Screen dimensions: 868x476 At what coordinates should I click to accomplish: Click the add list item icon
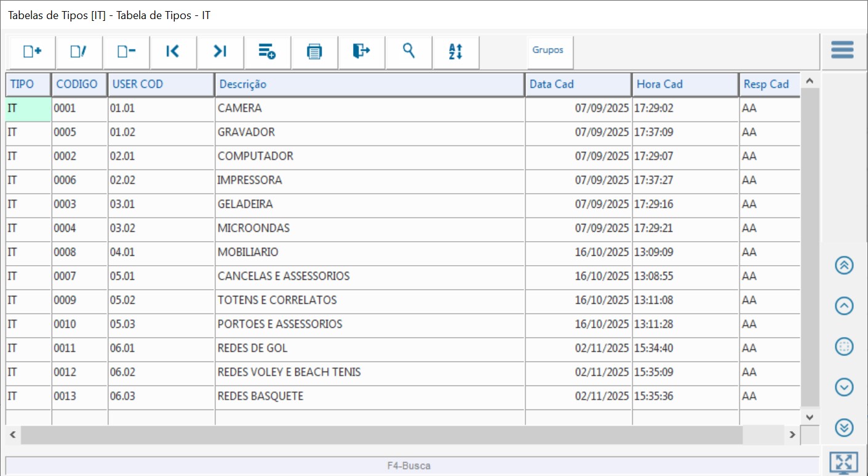click(267, 52)
